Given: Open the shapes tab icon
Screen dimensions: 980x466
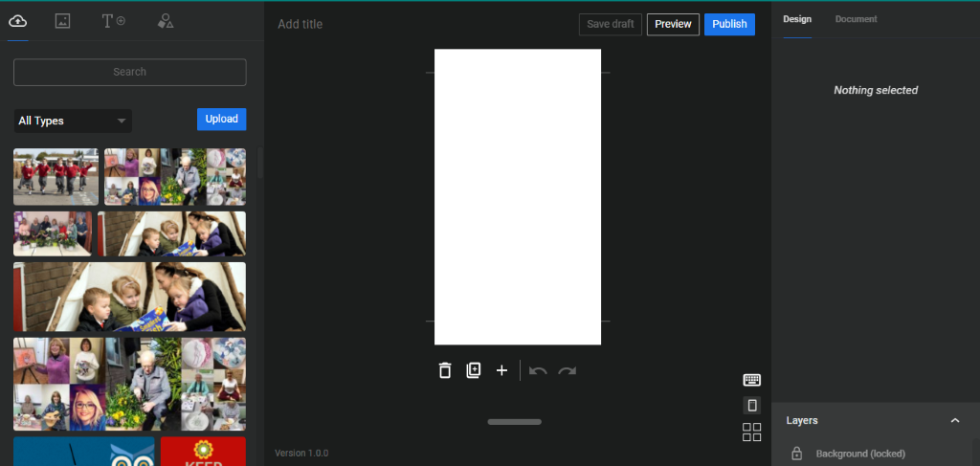Looking at the screenshot, I should 165,21.
